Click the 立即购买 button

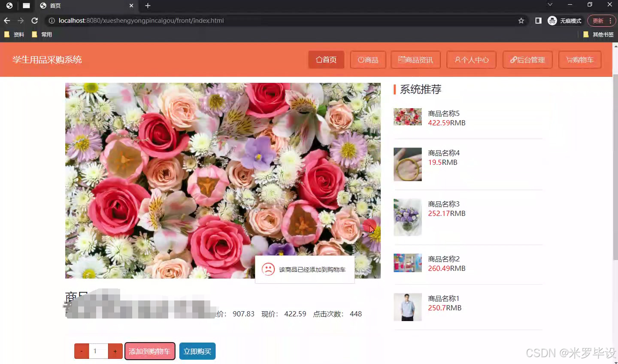tap(197, 351)
